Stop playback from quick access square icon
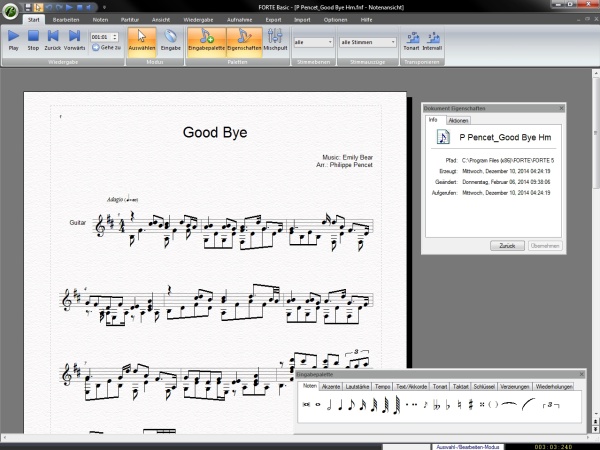 coord(80,7)
